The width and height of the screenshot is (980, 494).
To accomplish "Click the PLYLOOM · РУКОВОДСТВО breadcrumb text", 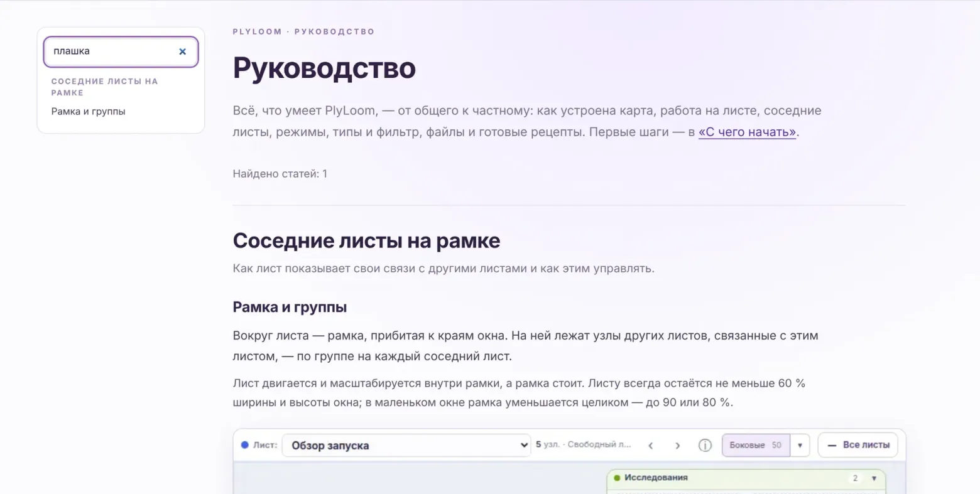I will click(x=303, y=31).
